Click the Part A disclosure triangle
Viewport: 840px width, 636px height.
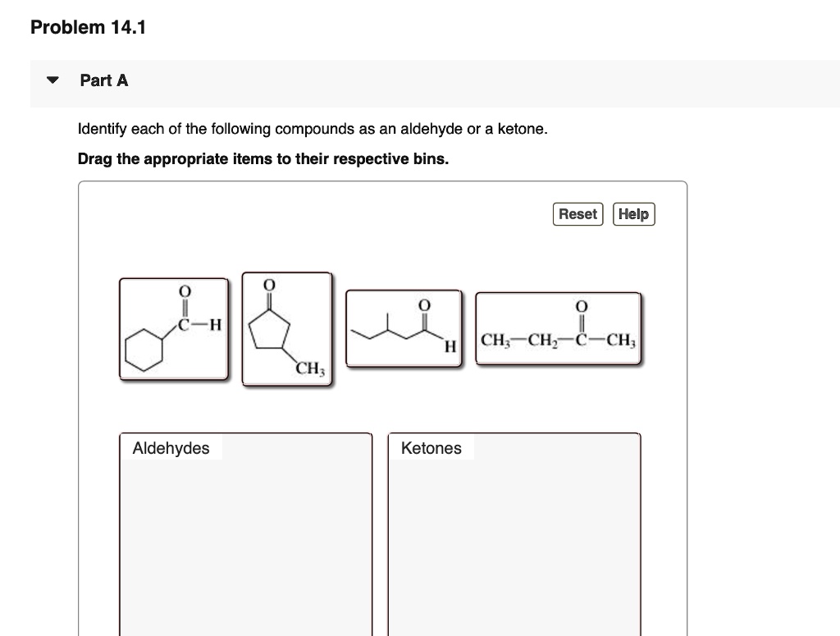tap(51, 79)
